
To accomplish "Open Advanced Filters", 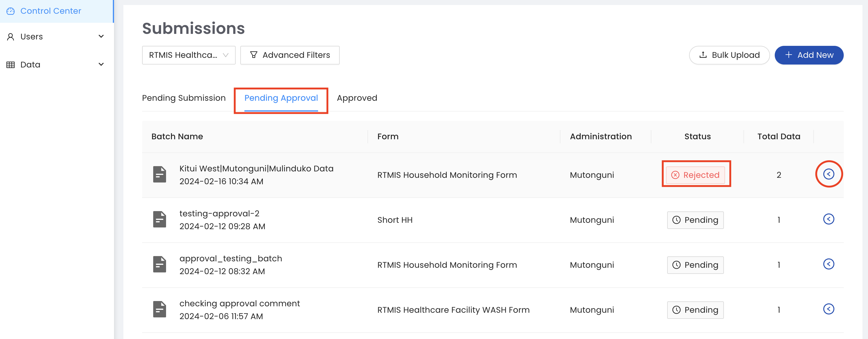I will (289, 55).
